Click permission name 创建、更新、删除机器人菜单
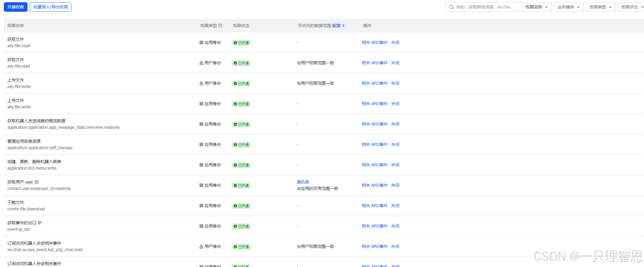The image size is (644, 267). coord(34,162)
